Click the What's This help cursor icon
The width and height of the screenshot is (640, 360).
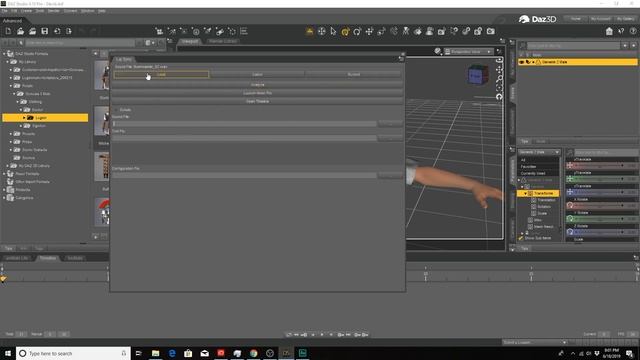pos(621,31)
